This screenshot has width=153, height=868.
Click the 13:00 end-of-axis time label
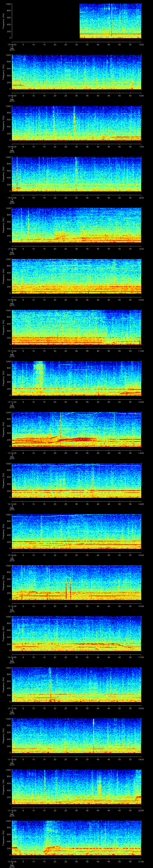click(141, 453)
